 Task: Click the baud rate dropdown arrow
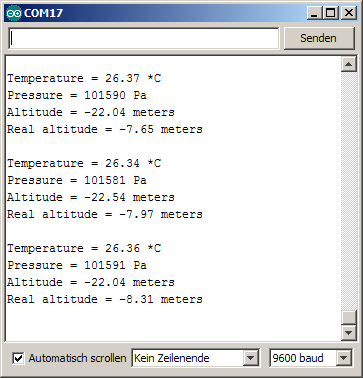(x=344, y=358)
